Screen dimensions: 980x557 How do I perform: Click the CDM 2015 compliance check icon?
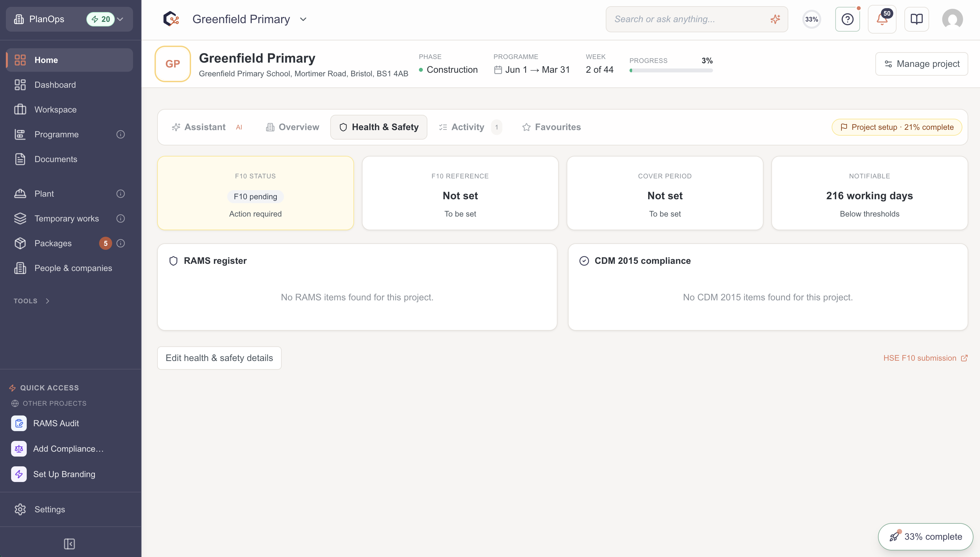[x=584, y=261]
